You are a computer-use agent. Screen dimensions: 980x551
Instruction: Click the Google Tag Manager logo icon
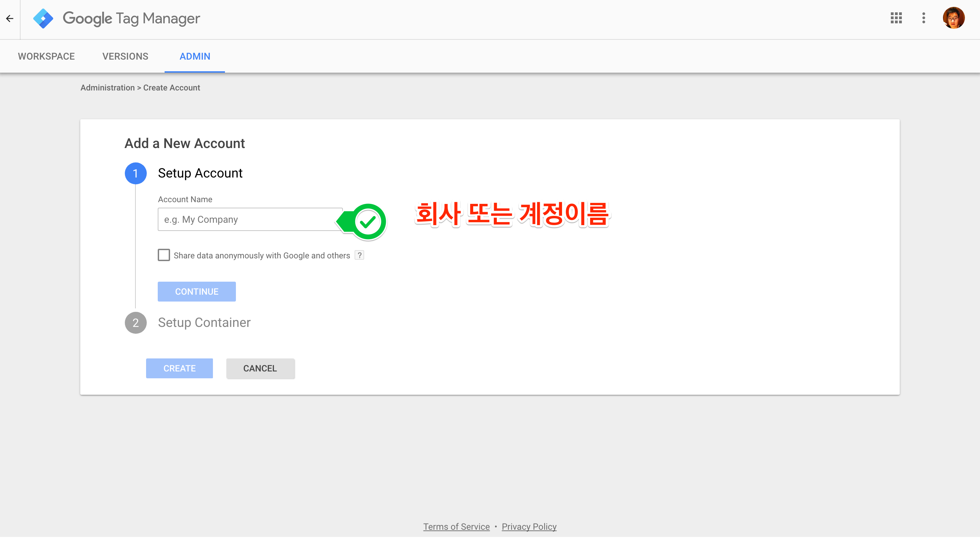coord(43,18)
